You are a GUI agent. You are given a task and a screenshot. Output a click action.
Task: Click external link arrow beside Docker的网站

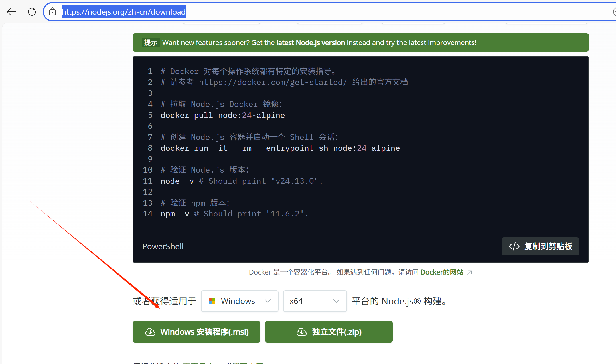pyautogui.click(x=470, y=273)
